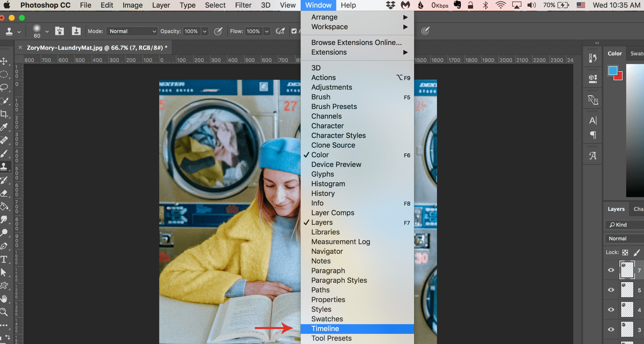
Task: Select the Path Selection tool
Action: 4,272
